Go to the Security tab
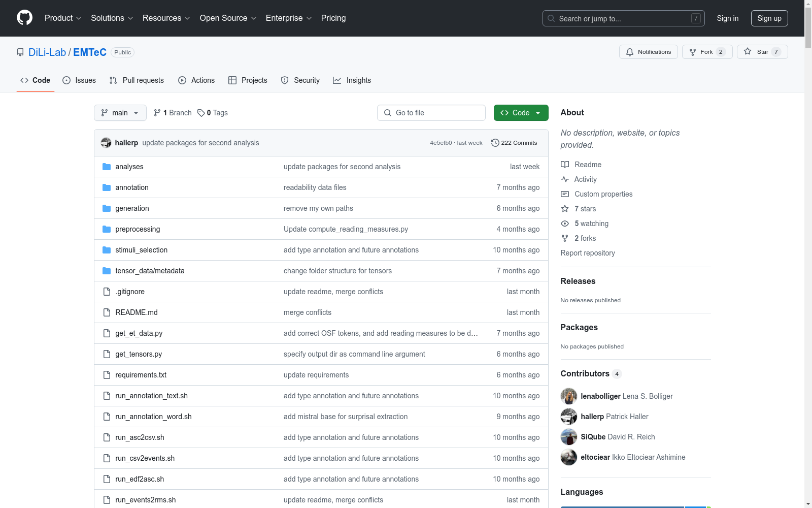Screen dimensions: 812x508 pyautogui.click(x=300, y=80)
